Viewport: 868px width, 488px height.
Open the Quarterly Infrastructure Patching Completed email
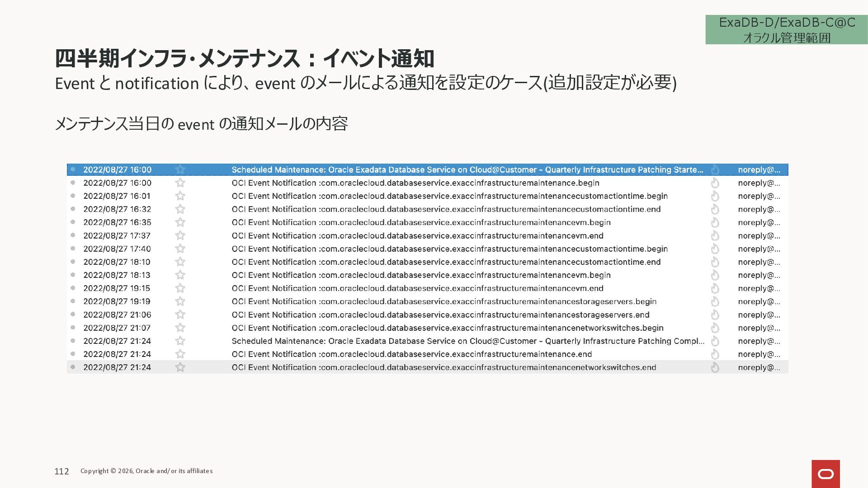pyautogui.click(x=467, y=341)
